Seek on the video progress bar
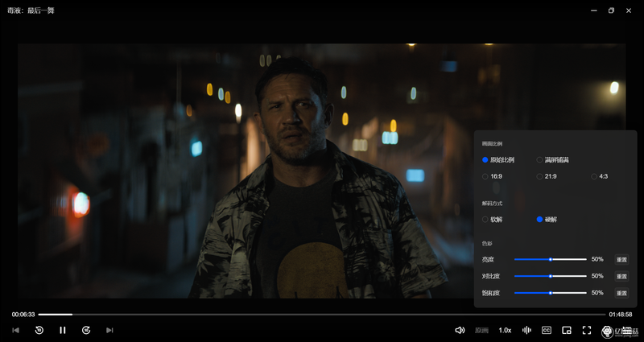 pyautogui.click(x=321, y=315)
